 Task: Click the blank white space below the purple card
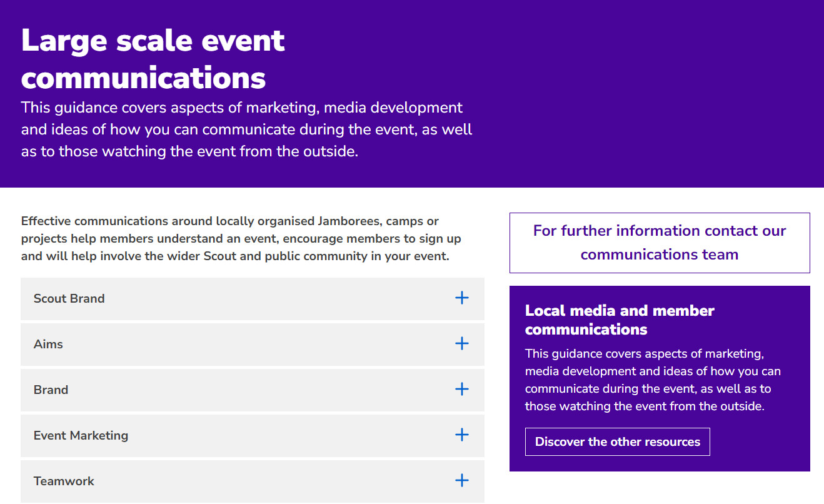660,488
